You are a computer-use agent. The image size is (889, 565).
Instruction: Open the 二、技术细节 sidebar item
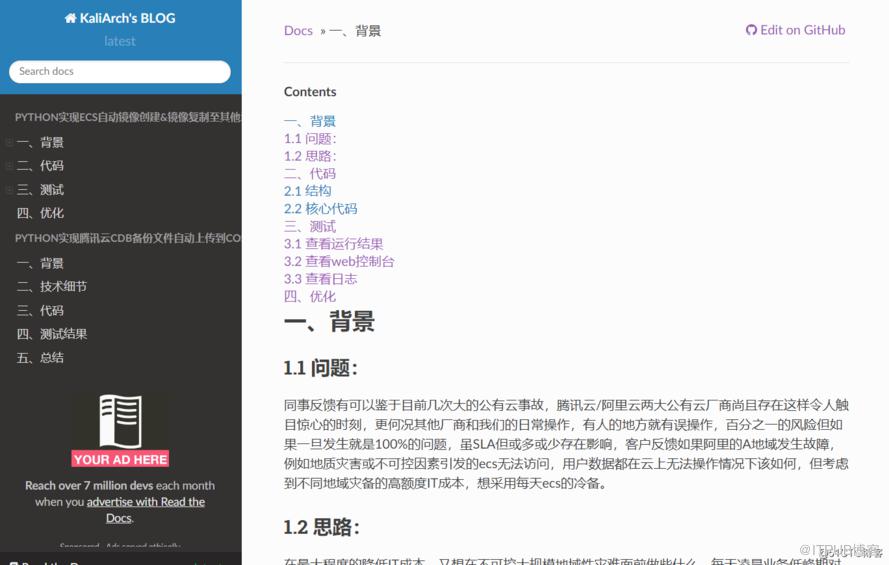click(52, 286)
